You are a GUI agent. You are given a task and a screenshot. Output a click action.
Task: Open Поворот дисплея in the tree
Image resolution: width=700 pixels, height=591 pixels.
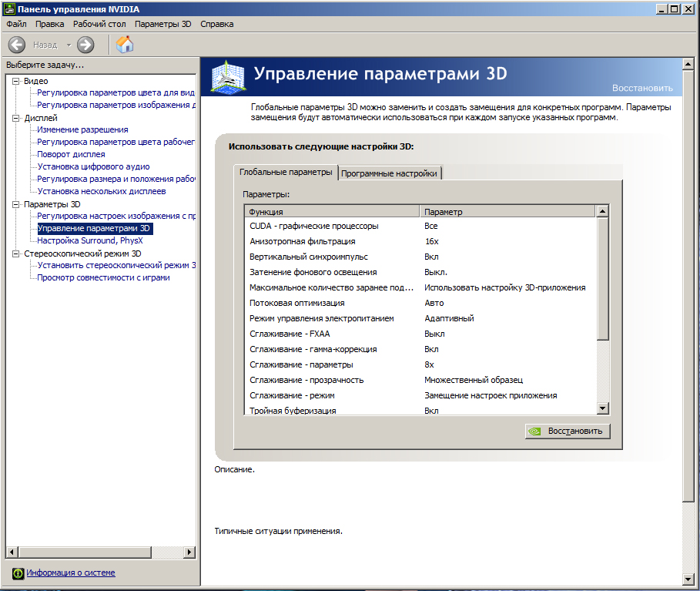coord(71,154)
